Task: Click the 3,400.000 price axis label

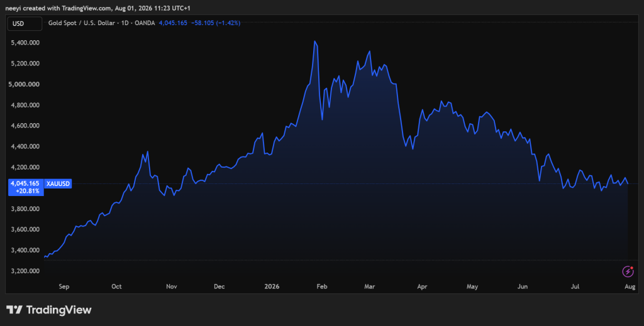Action: click(26, 250)
